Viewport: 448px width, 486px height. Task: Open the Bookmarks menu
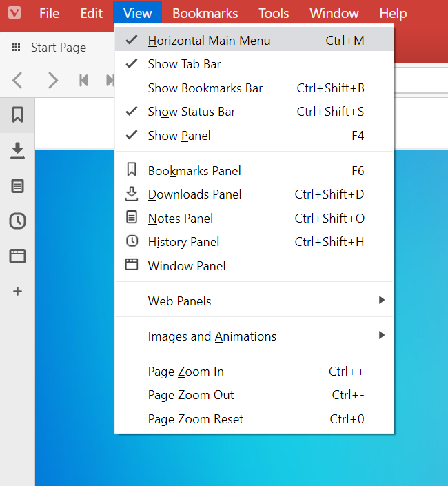click(x=205, y=13)
